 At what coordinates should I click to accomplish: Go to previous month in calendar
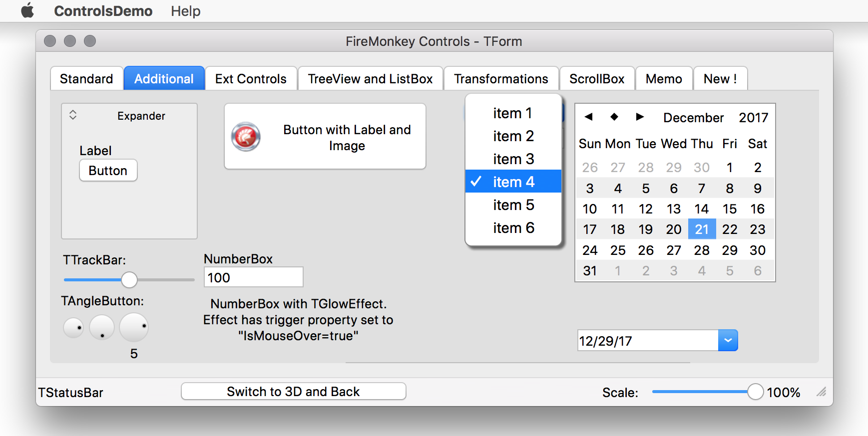click(x=588, y=117)
